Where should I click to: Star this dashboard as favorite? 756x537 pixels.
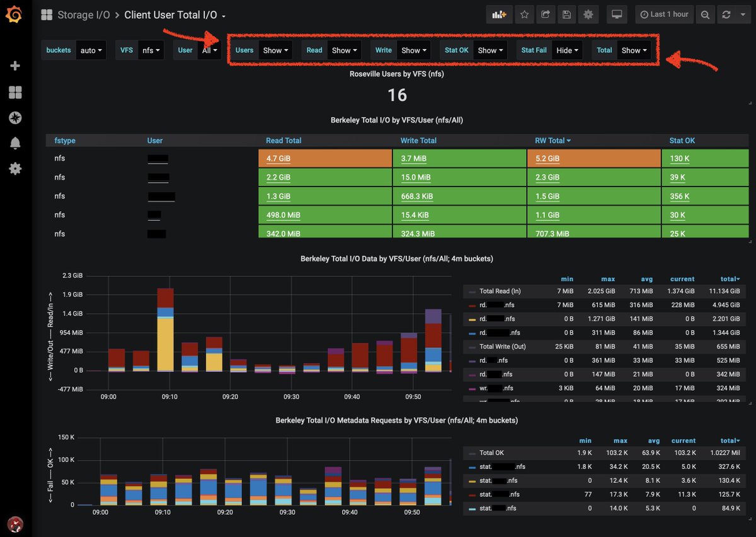pyautogui.click(x=524, y=14)
